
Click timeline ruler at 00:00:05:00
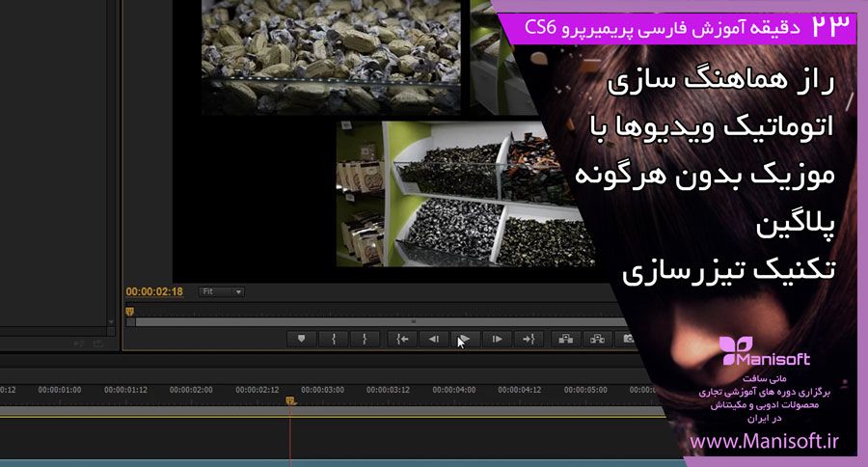pos(585,390)
